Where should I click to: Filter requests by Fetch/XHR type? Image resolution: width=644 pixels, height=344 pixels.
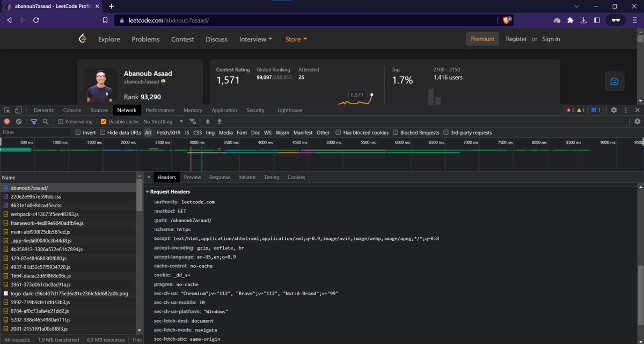(169, 133)
